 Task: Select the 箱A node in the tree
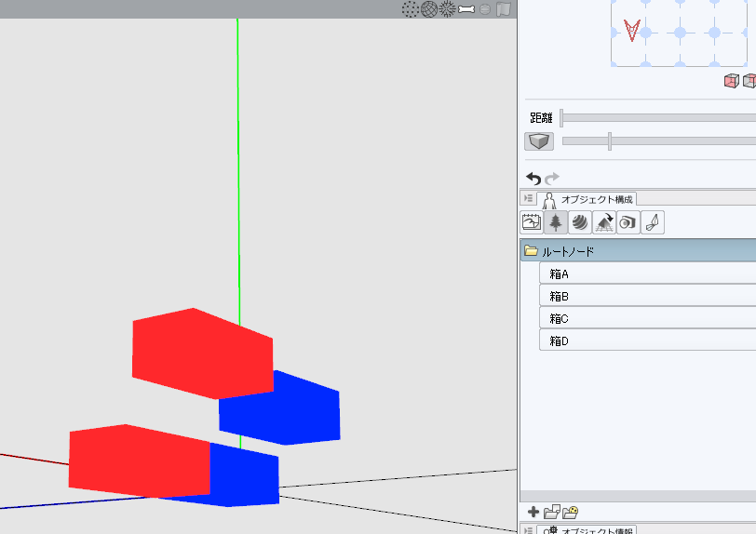[x=559, y=274]
